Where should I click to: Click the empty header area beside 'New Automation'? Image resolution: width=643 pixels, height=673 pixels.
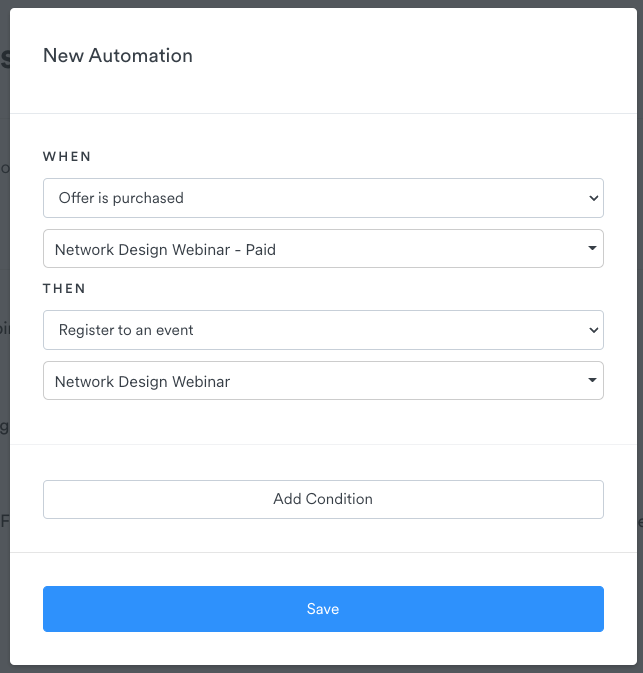click(x=420, y=56)
